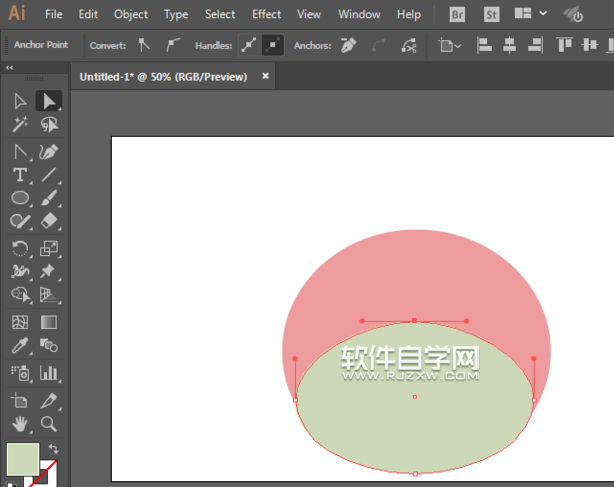Hide handles for multiple selected anchors
614x487 pixels.
point(272,46)
